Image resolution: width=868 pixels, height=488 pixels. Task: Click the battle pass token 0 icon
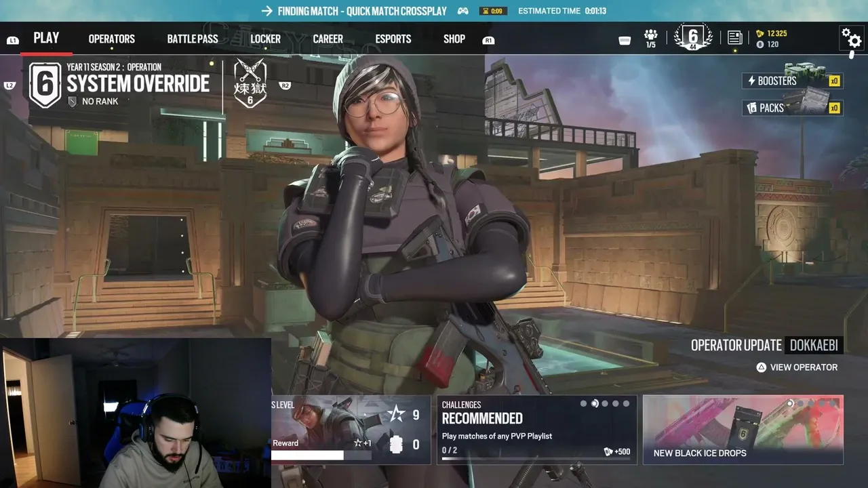click(397, 445)
